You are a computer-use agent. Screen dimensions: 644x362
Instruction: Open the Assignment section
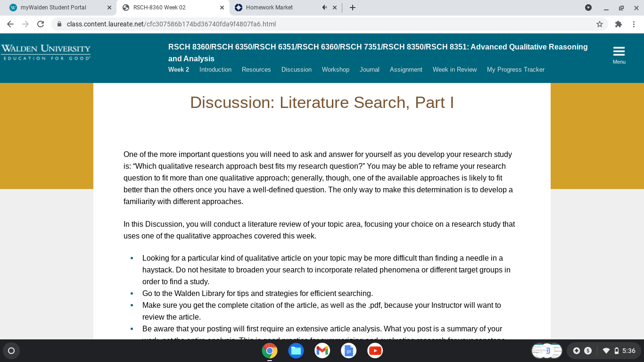coord(406,69)
